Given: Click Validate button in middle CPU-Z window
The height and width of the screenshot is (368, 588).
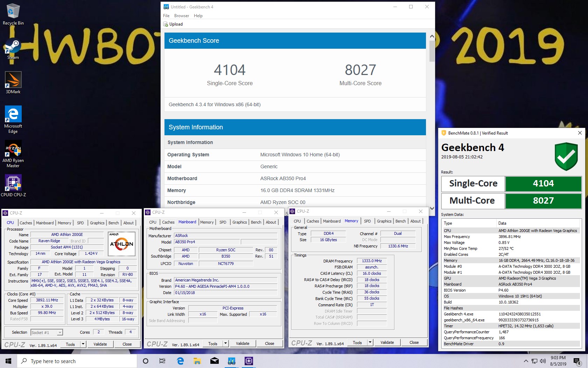Looking at the screenshot, I should pyautogui.click(x=243, y=343).
